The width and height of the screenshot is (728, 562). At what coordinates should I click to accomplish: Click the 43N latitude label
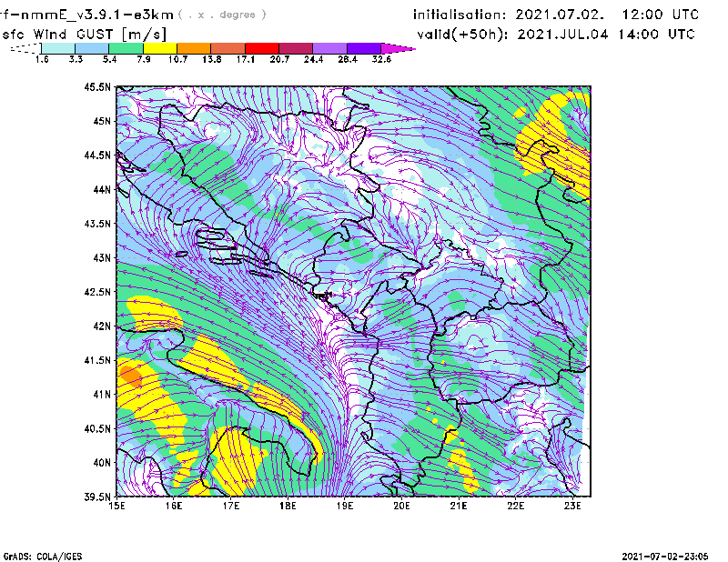click(x=102, y=257)
